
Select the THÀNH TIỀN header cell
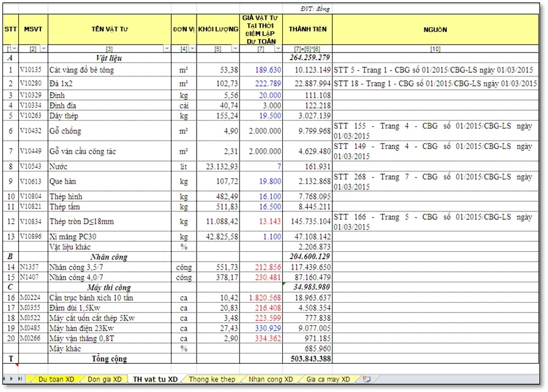point(307,29)
